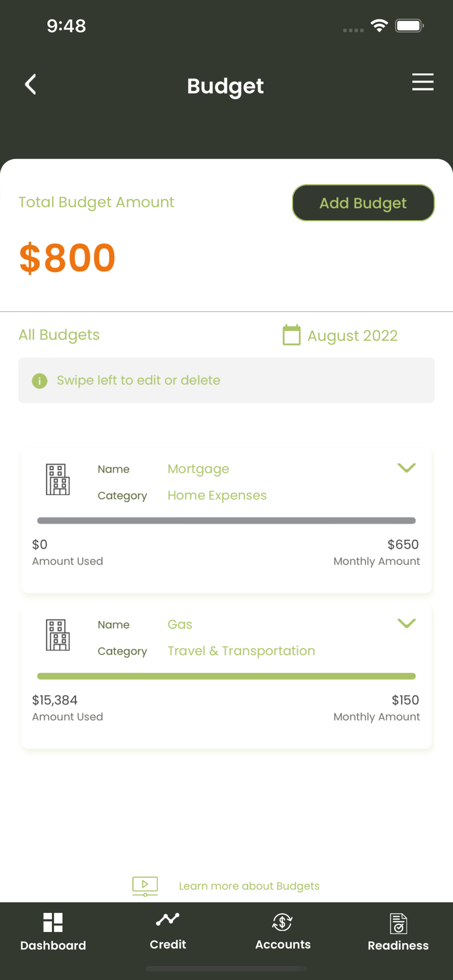Tap the Wi-Fi status icon
Image resolution: width=453 pixels, height=980 pixels.
pyautogui.click(x=379, y=25)
